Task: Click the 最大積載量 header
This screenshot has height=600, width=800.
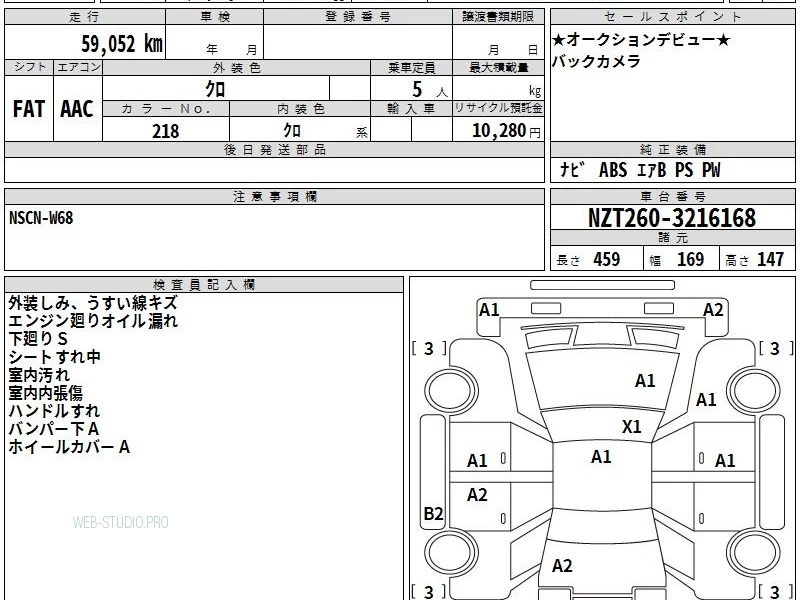Action: (498, 67)
